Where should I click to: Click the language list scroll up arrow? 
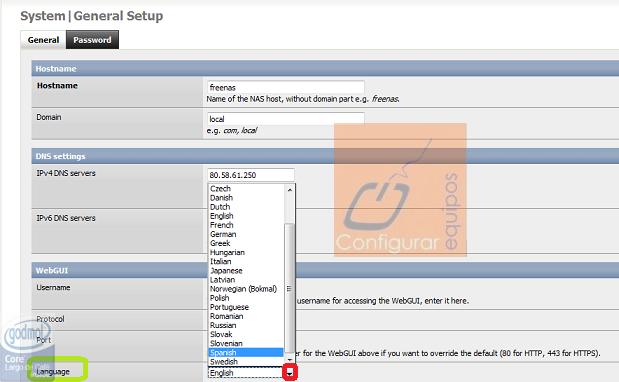(x=289, y=190)
